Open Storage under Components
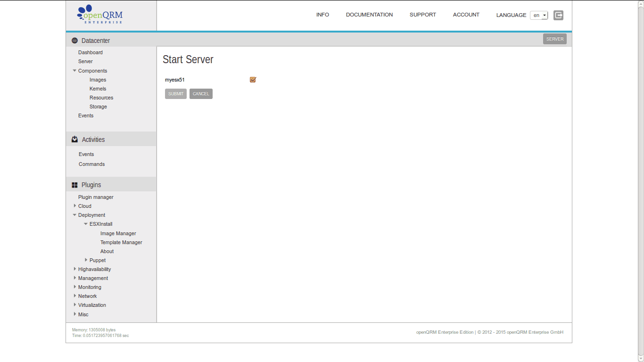Screen dimensions: 644x362 pyautogui.click(x=98, y=107)
